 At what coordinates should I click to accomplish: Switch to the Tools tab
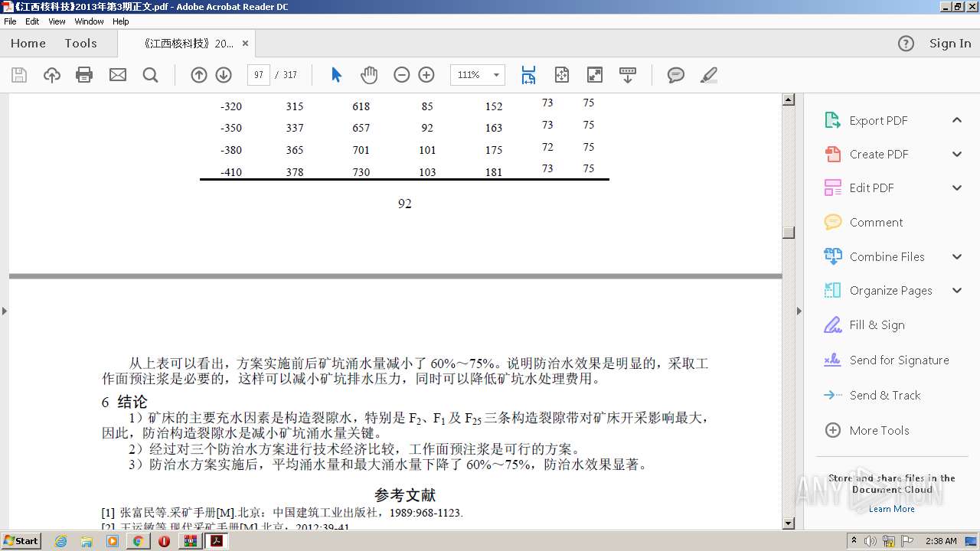(80, 44)
